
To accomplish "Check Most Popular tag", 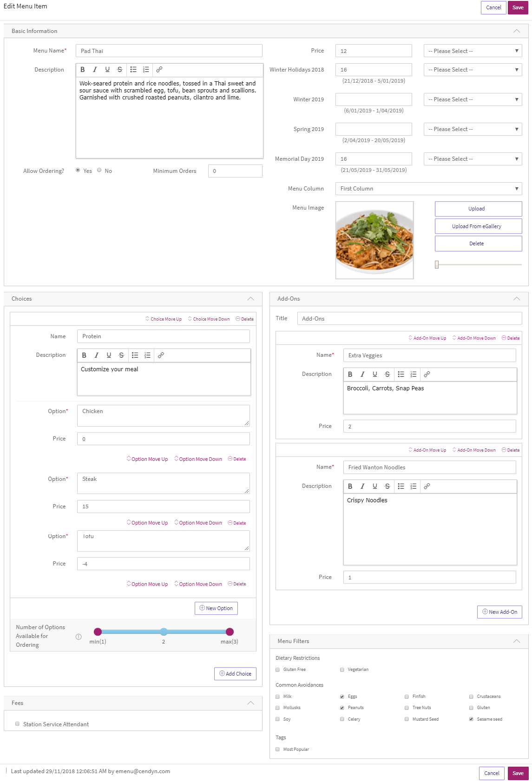I will point(278,749).
